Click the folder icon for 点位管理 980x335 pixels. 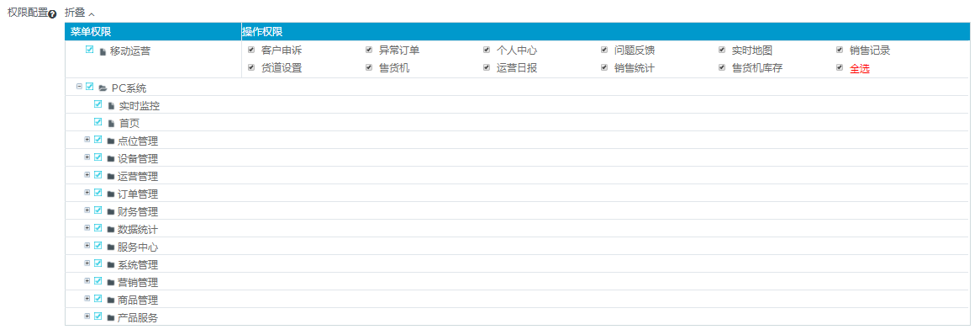(x=111, y=141)
